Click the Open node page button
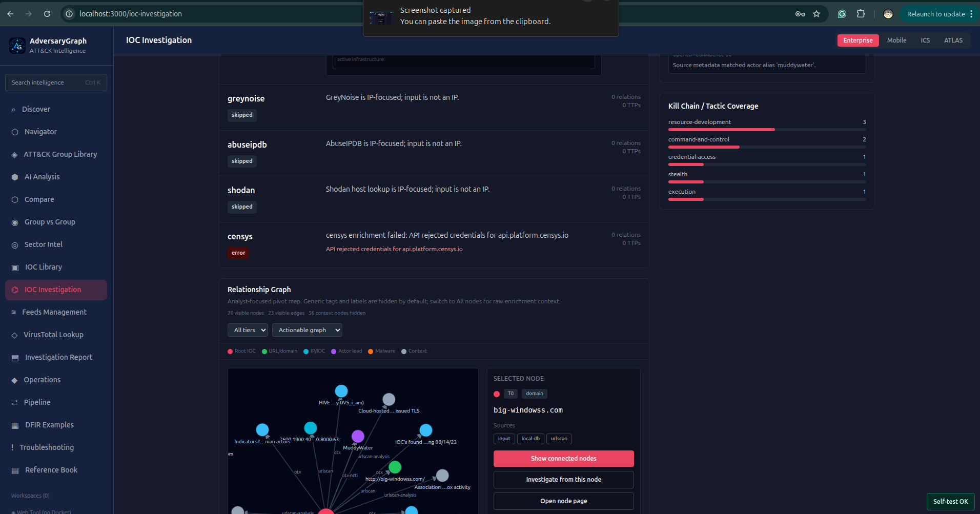The width and height of the screenshot is (980, 514). coord(564,501)
